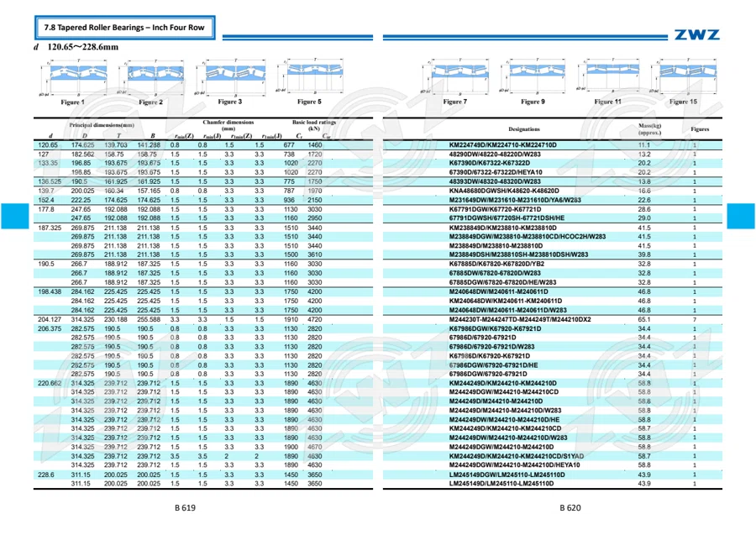Select the mass value 13.2
The width and height of the screenshot is (756, 535).
click(644, 155)
